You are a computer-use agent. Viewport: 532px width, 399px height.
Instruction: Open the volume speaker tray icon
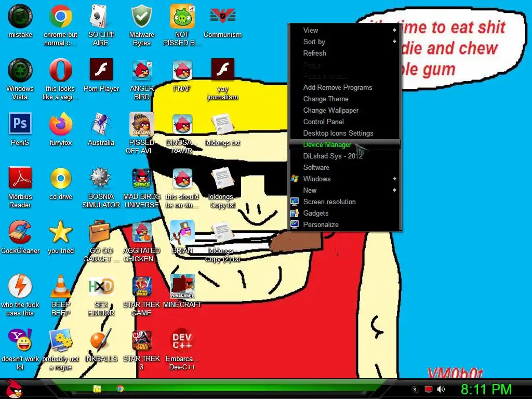point(441,389)
